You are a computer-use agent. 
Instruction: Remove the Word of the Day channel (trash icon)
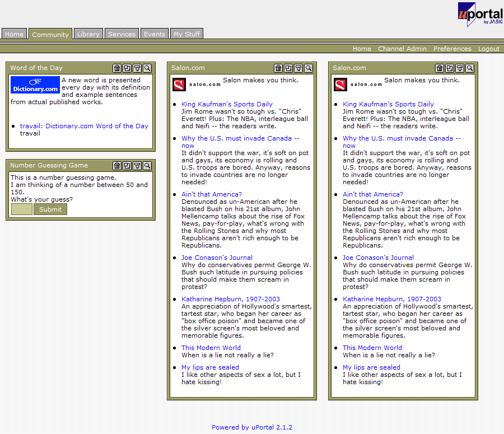click(117, 68)
